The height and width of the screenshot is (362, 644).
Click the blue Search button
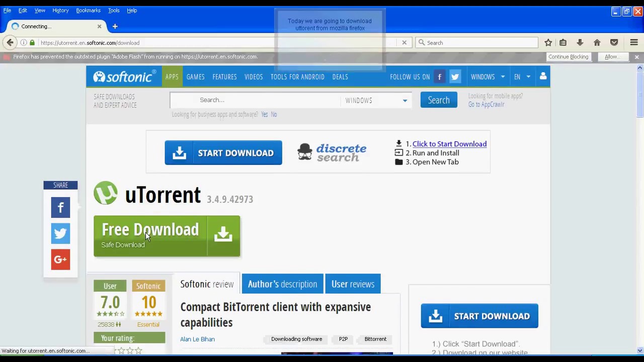tap(439, 100)
